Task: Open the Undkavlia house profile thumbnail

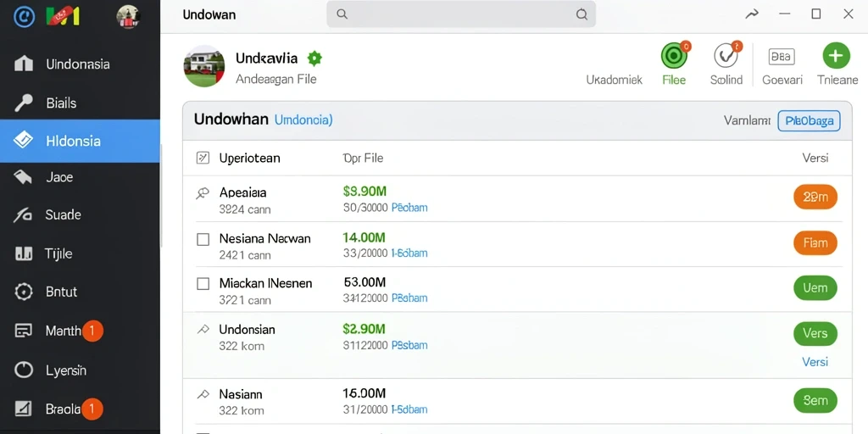Action: pyautogui.click(x=203, y=66)
